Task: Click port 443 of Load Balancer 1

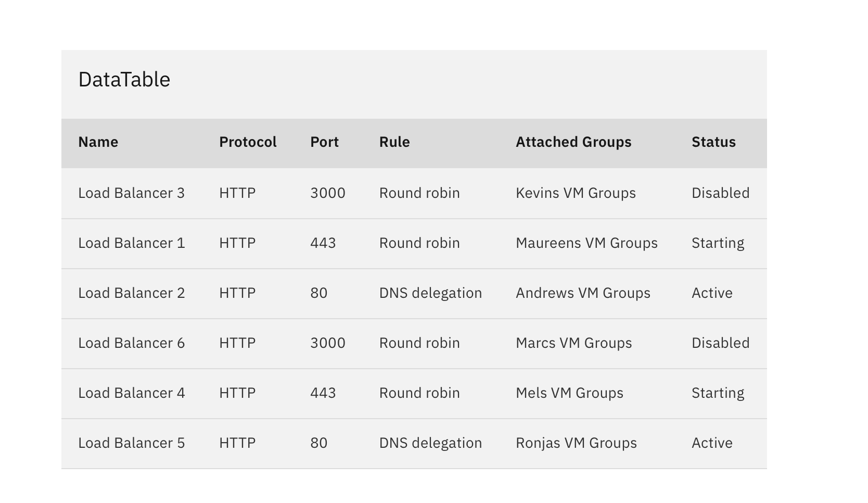Action: click(323, 243)
